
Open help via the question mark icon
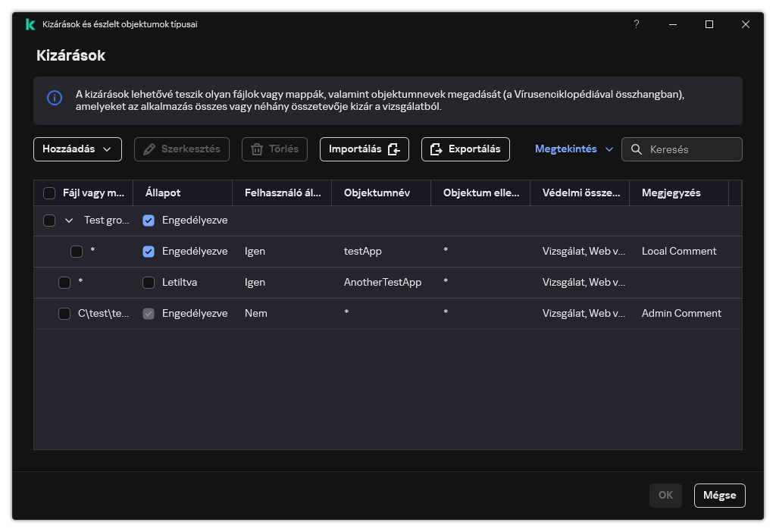tap(636, 24)
